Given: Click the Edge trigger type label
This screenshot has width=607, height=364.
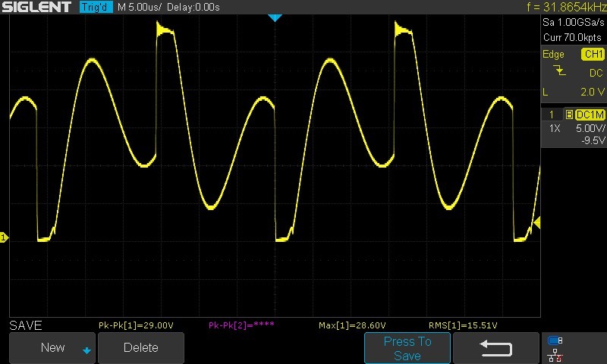Looking at the screenshot, I should pos(553,55).
